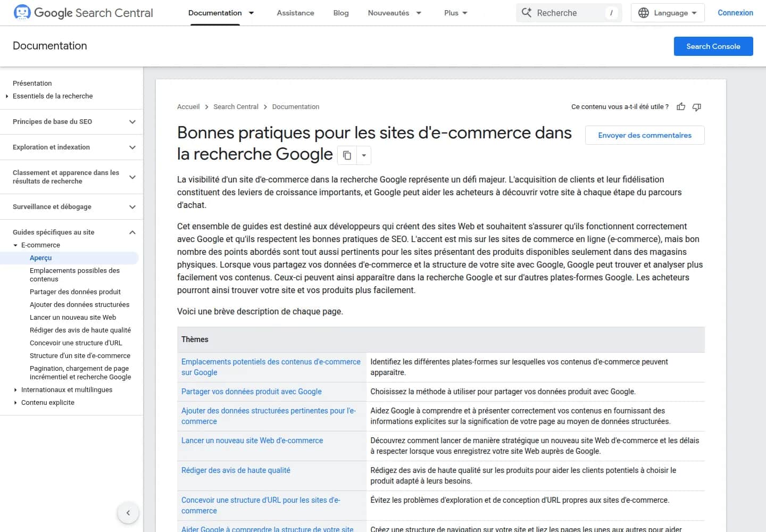Viewport: 766px width, 532px height.
Task: Open the Blog tab
Action: click(341, 13)
